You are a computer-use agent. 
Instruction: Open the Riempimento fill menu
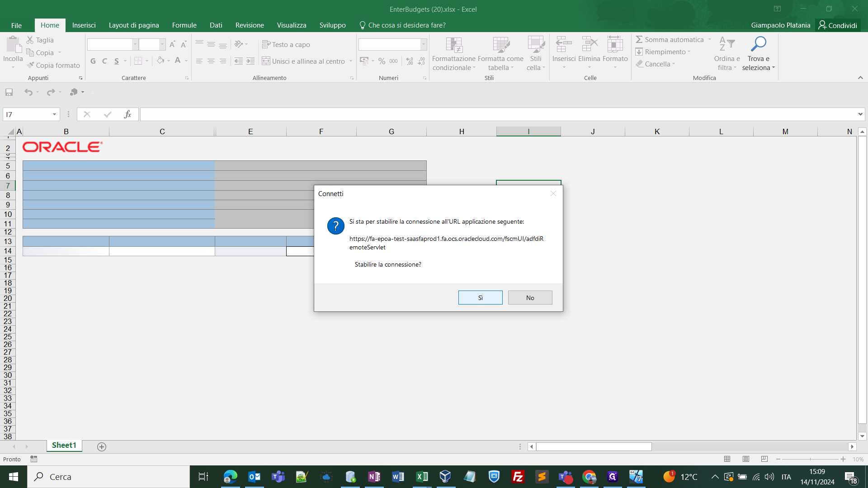pyautogui.click(x=663, y=52)
